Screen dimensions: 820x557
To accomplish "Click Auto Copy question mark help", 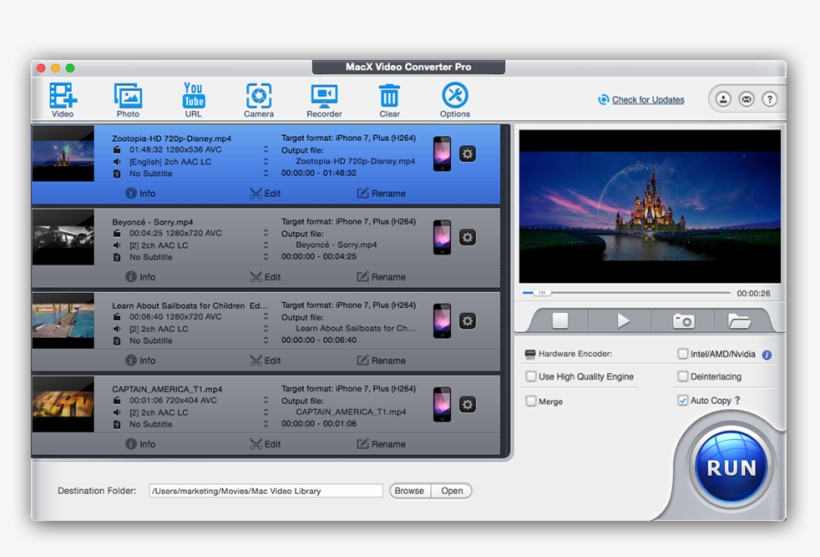I will coord(737,400).
